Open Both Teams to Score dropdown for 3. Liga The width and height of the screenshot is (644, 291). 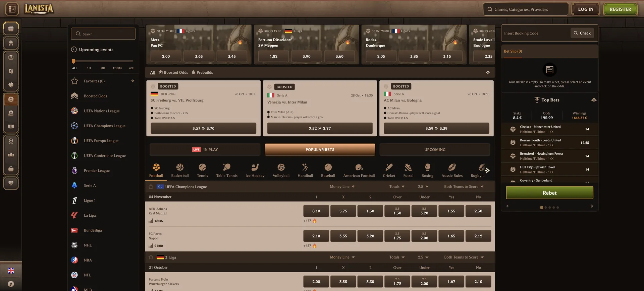pyautogui.click(x=464, y=257)
